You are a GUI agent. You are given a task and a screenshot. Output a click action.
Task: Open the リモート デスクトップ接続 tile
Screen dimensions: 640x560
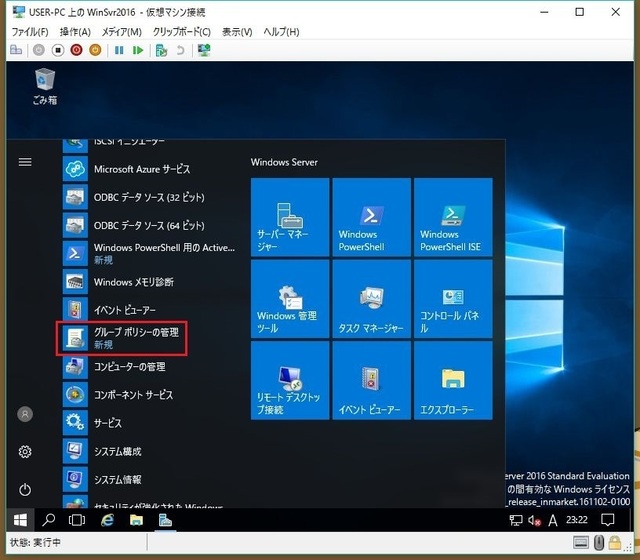[x=289, y=381]
